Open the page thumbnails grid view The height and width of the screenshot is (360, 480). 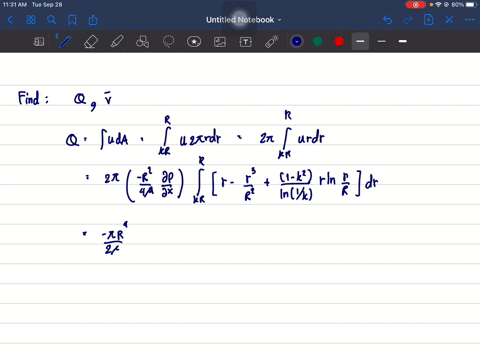pos(31,20)
